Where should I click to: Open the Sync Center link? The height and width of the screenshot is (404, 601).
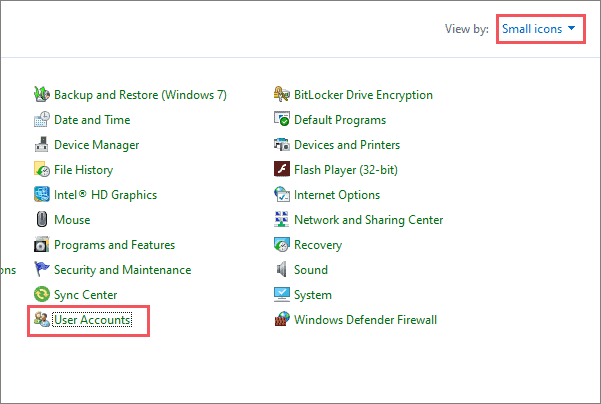point(85,295)
